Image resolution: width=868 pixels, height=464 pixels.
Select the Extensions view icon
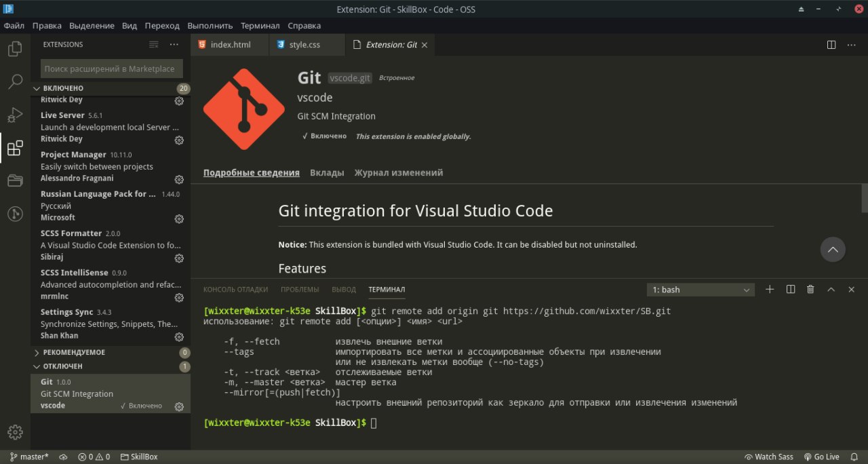pyautogui.click(x=15, y=148)
